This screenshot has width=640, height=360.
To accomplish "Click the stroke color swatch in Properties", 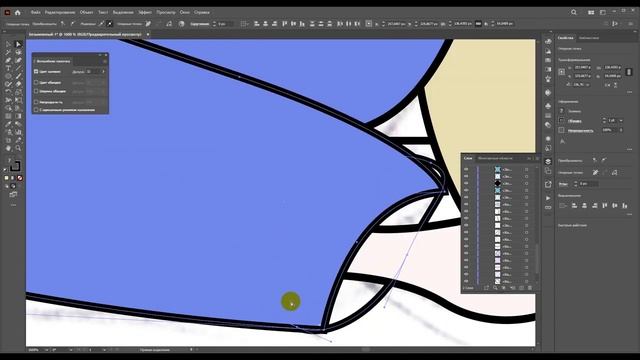I will 562,120.
